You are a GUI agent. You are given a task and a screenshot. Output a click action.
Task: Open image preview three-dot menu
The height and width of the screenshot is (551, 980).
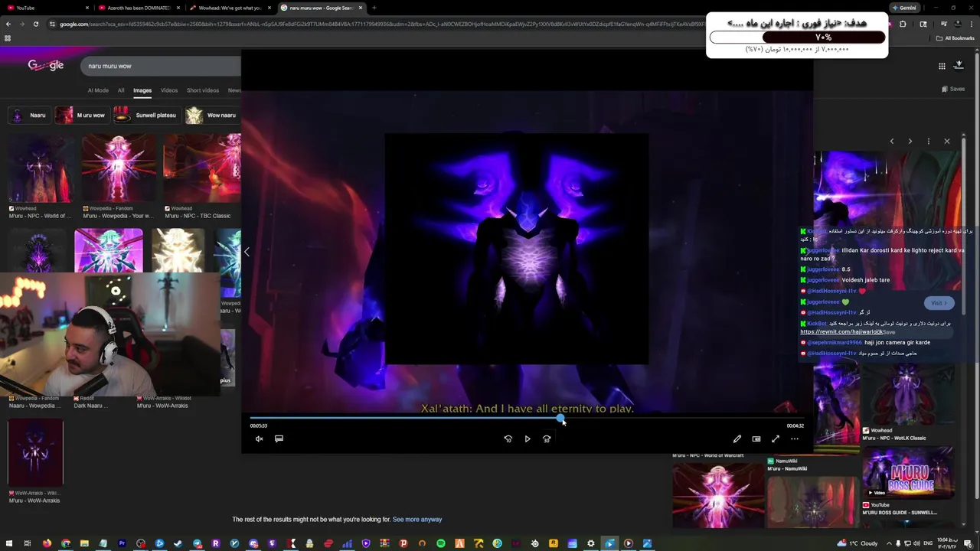[928, 141]
